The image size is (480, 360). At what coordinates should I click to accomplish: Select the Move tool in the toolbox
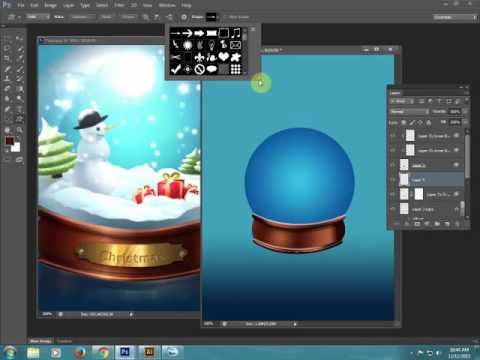pyautogui.click(x=19, y=39)
